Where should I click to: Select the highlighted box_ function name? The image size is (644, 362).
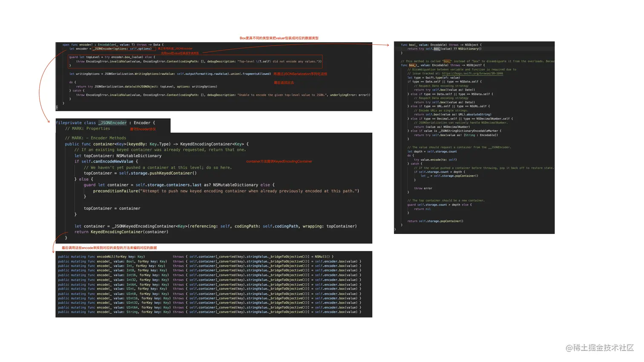point(413,65)
